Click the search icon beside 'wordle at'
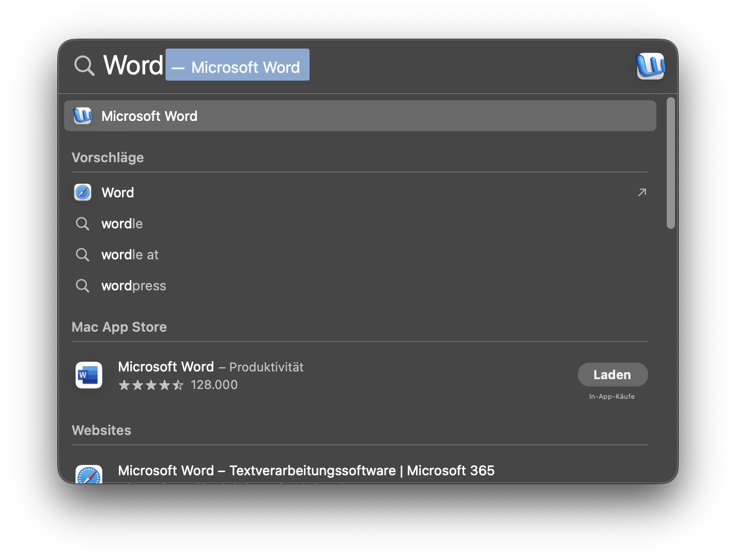The height and width of the screenshot is (560, 736). click(x=83, y=255)
